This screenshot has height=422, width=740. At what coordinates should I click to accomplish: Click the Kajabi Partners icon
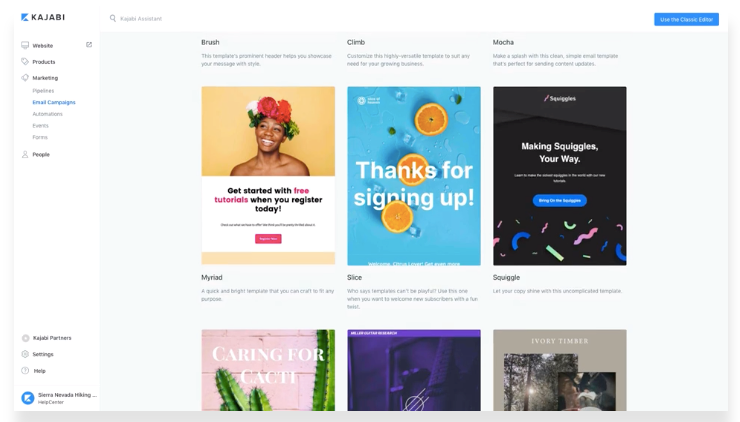click(25, 338)
